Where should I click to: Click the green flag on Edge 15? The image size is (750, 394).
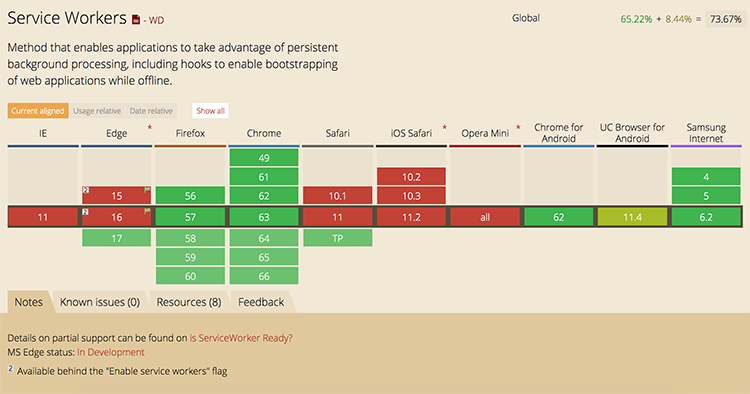click(x=147, y=190)
